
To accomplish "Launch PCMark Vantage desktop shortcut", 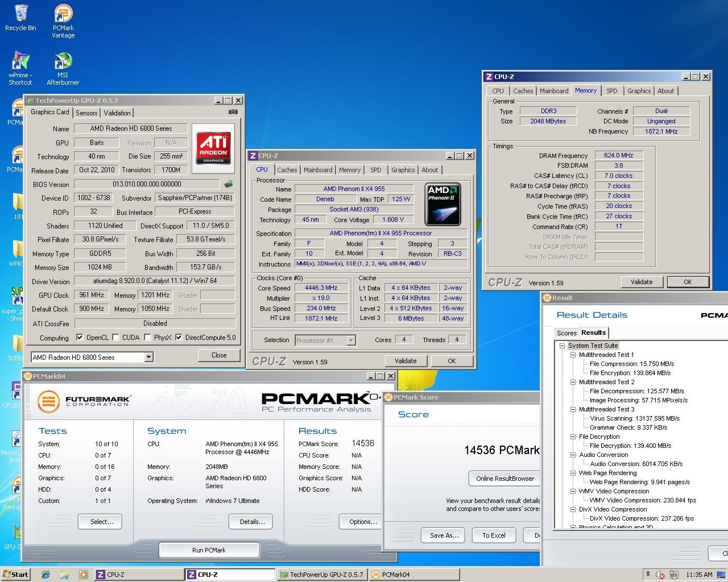I will (x=63, y=21).
